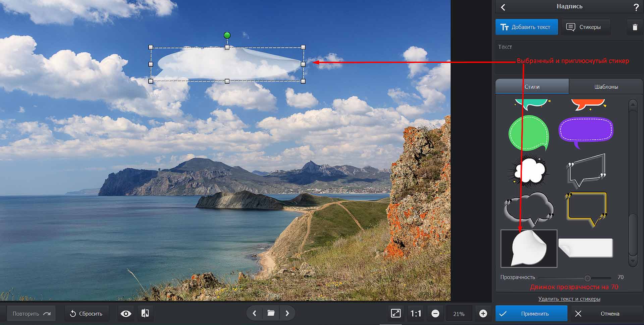Select the white rectangular label sticker
644x325 pixels.
coord(586,248)
